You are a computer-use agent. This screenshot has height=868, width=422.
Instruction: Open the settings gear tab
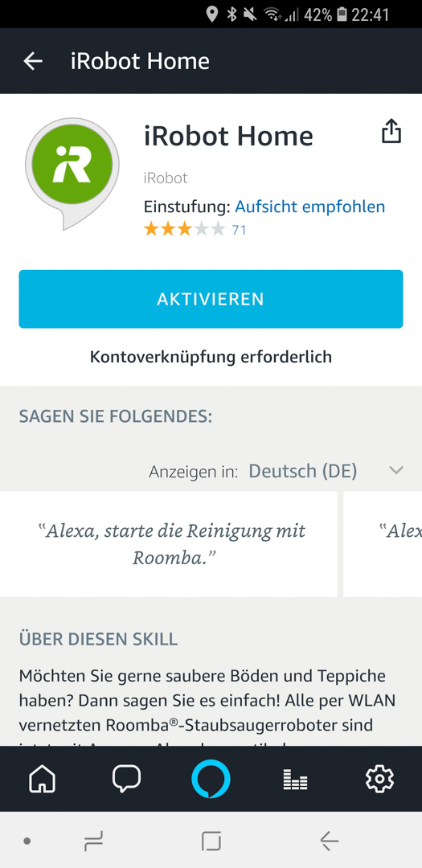380,780
